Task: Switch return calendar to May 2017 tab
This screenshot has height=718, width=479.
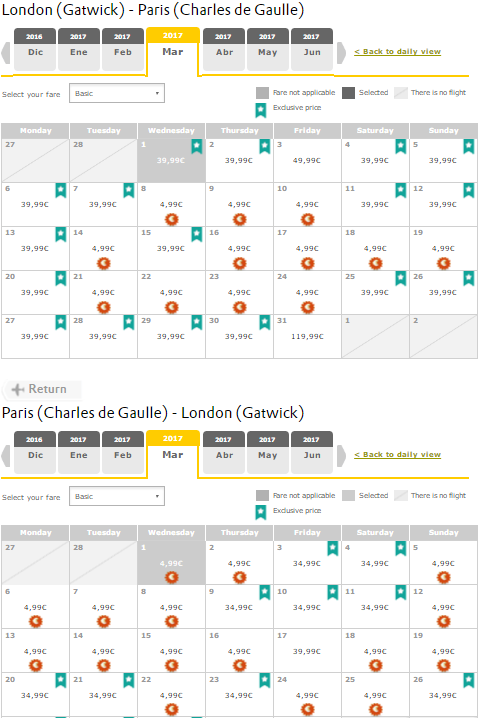Action: (x=267, y=452)
